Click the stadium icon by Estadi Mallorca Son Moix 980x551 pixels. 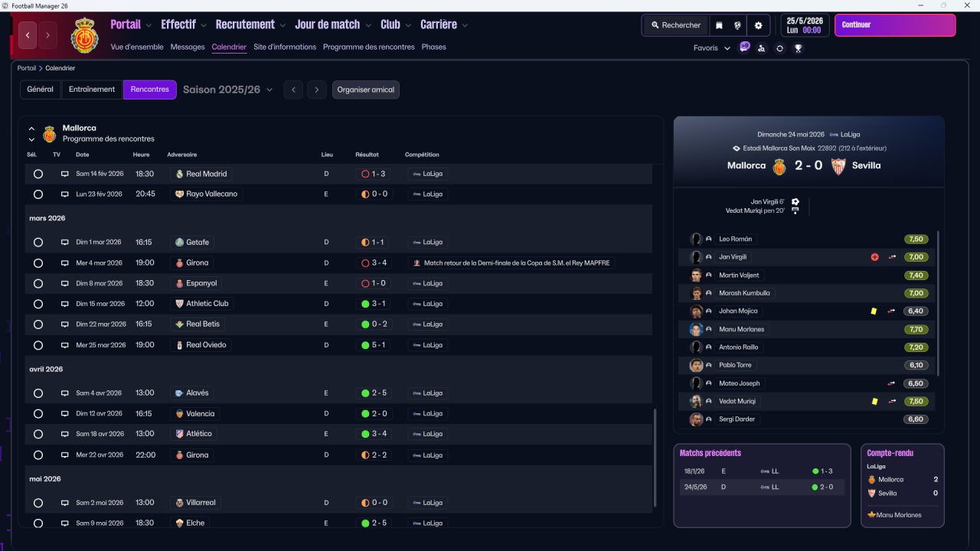(x=737, y=148)
